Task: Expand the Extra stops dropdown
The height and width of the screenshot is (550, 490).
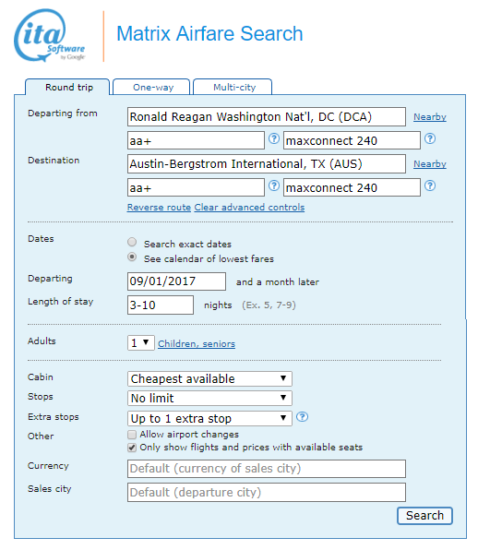Action: click(209, 418)
